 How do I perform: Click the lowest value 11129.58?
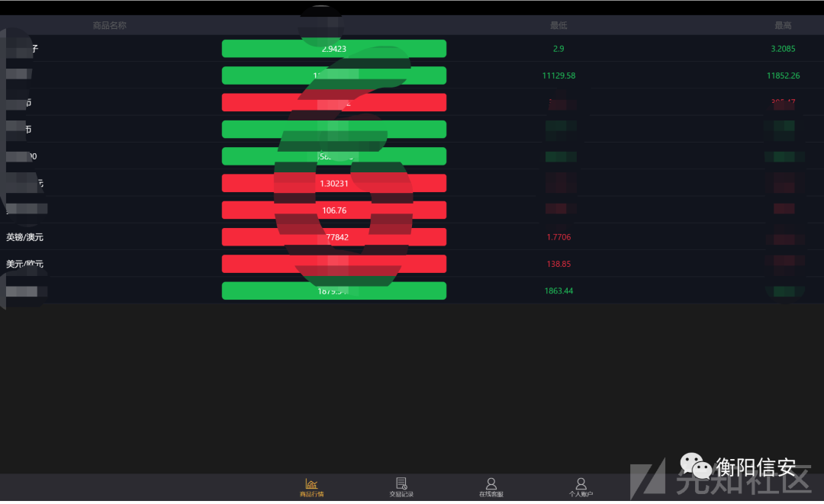pos(558,75)
